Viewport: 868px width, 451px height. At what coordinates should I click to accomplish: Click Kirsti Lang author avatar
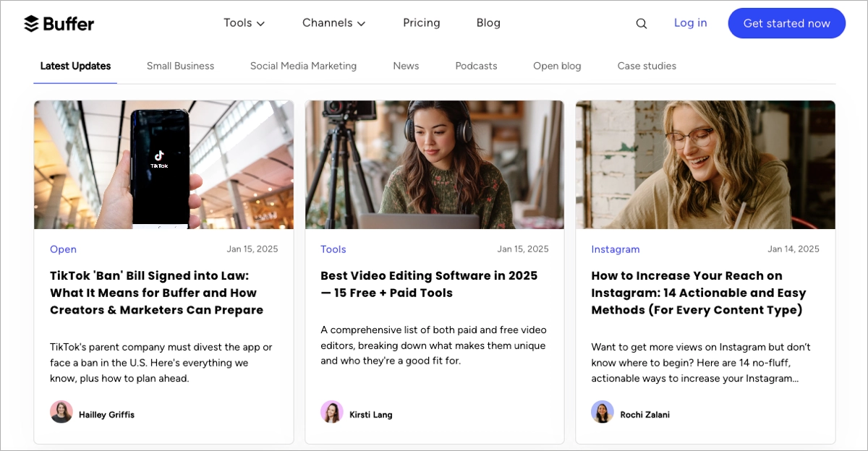[x=332, y=412]
